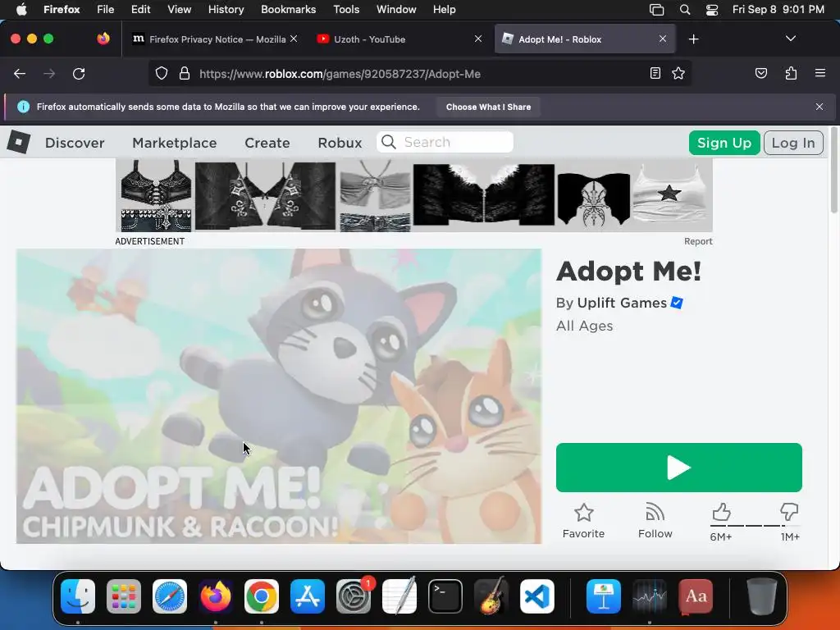
Task: Favorite the game with star icon
Action: 583,521
